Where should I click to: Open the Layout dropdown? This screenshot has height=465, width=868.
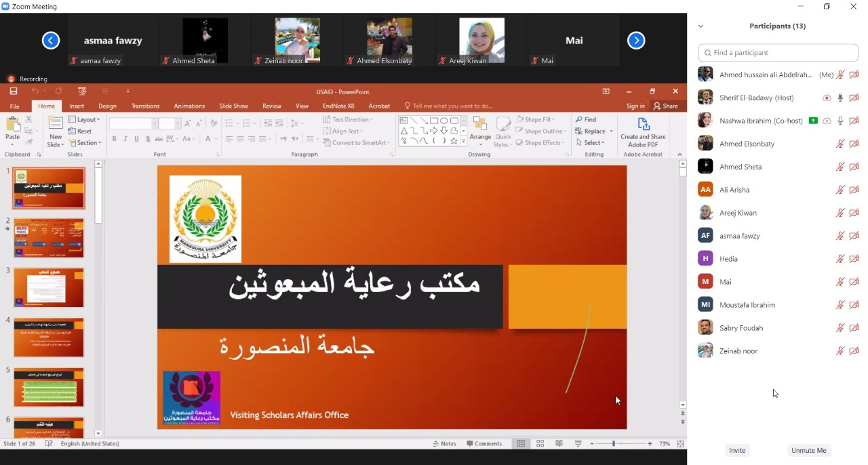pos(84,119)
